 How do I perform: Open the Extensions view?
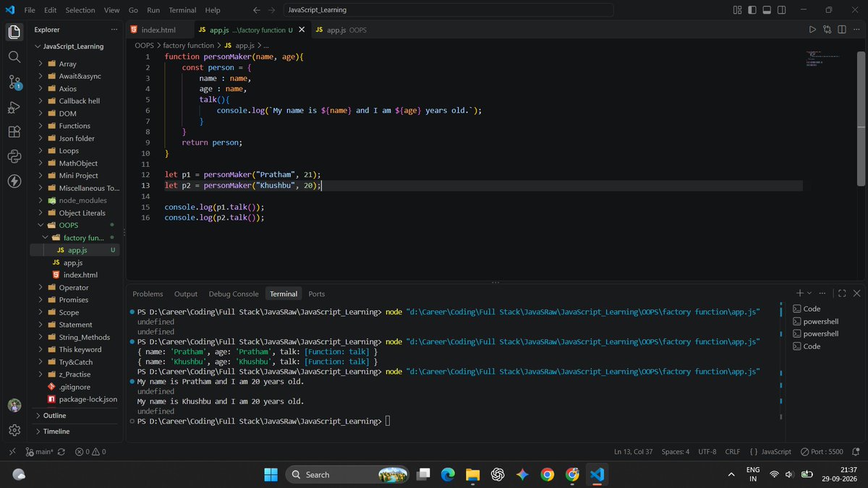point(14,132)
